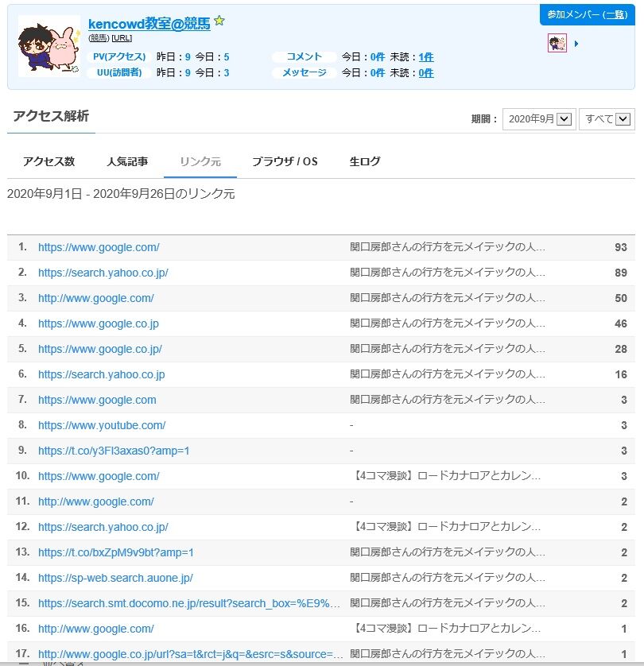Open the https://www.youtube.com/ referrer link

pyautogui.click(x=102, y=426)
